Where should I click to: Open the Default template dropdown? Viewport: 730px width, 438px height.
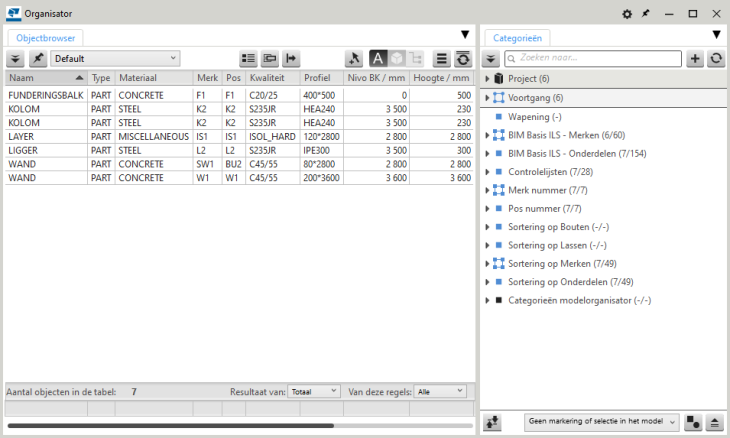point(115,59)
